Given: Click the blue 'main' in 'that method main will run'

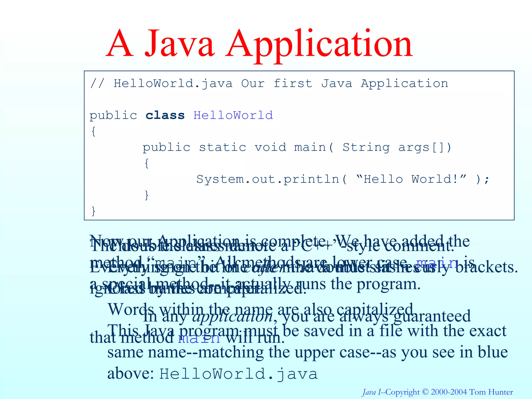Looking at the screenshot, I should [x=199, y=338].
